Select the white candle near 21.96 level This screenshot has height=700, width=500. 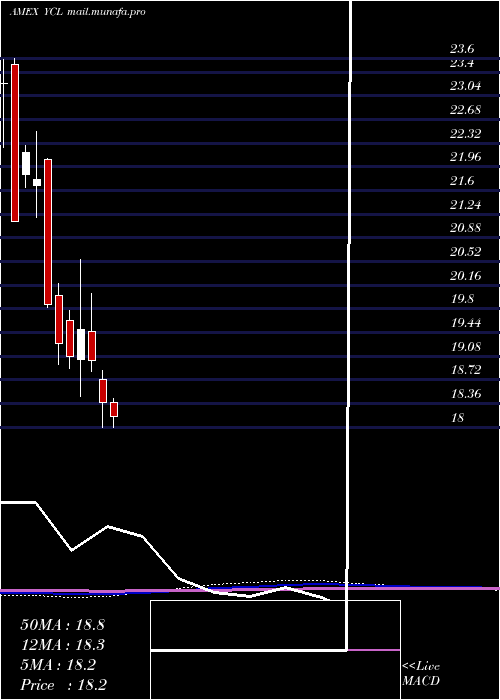(26, 163)
